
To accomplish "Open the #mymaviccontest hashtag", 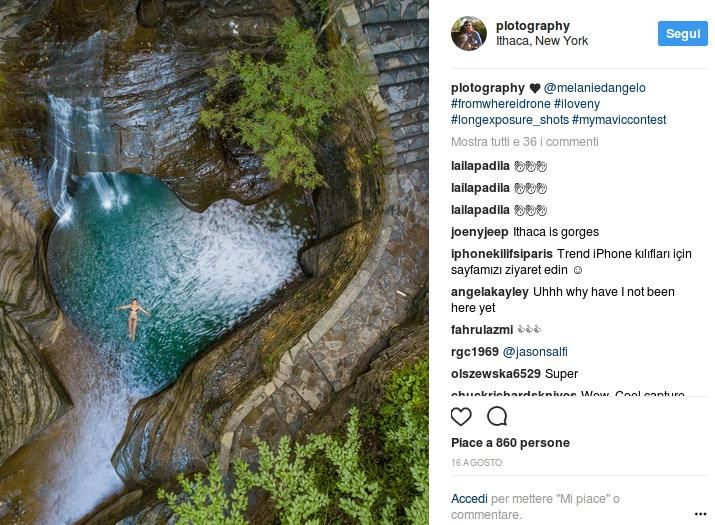I will pos(619,120).
